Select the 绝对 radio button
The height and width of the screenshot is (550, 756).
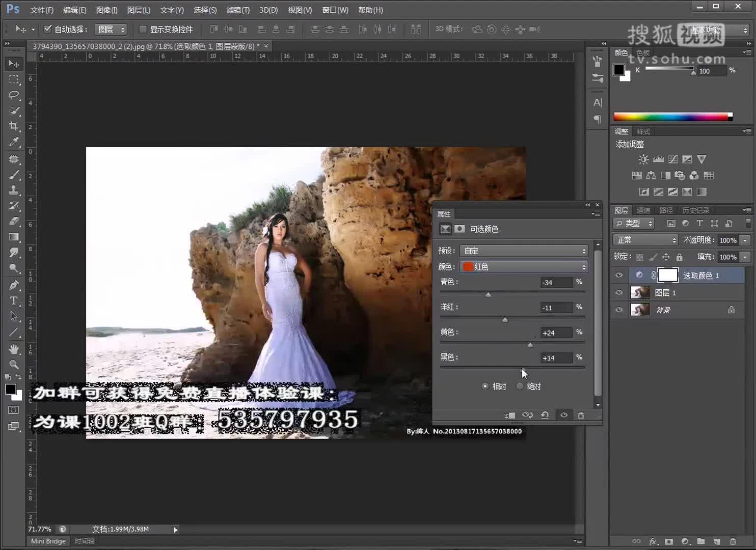click(x=519, y=386)
